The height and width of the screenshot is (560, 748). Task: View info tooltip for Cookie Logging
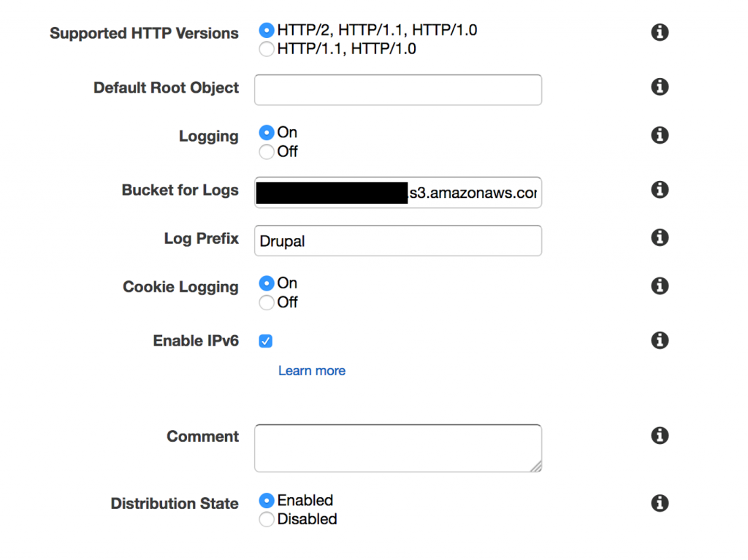click(x=660, y=285)
